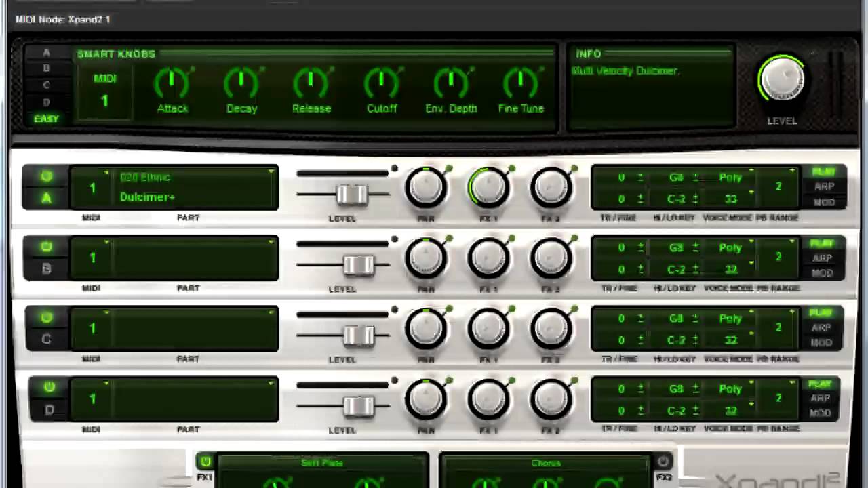
Task: Click part A FX 1 send knob
Action: tap(488, 187)
